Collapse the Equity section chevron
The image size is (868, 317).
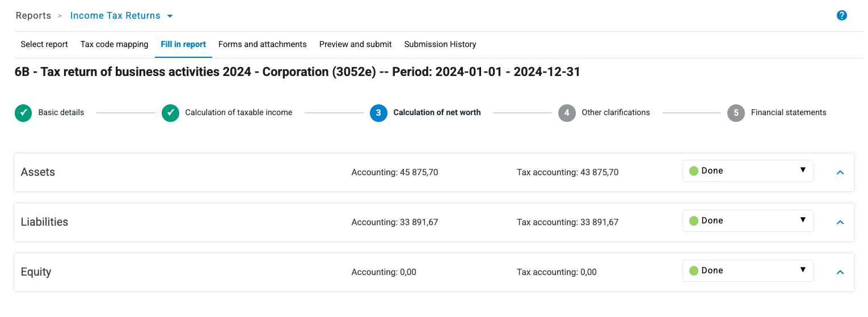(840, 272)
